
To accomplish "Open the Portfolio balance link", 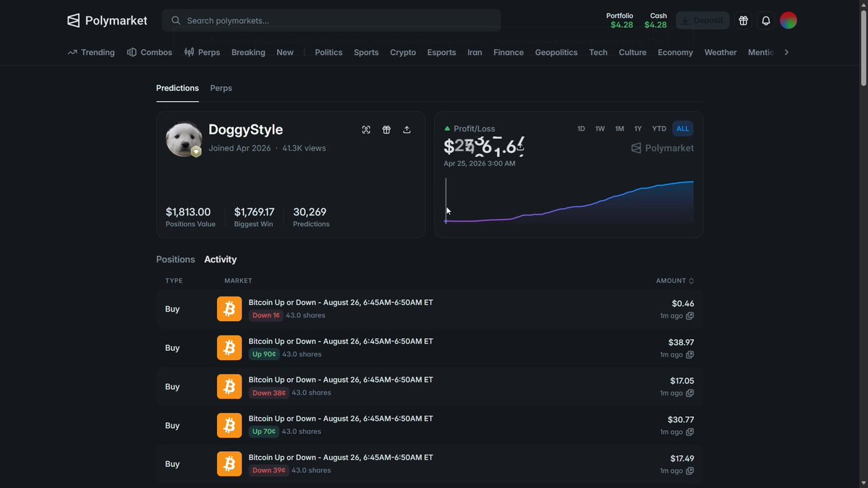I will tap(620, 20).
